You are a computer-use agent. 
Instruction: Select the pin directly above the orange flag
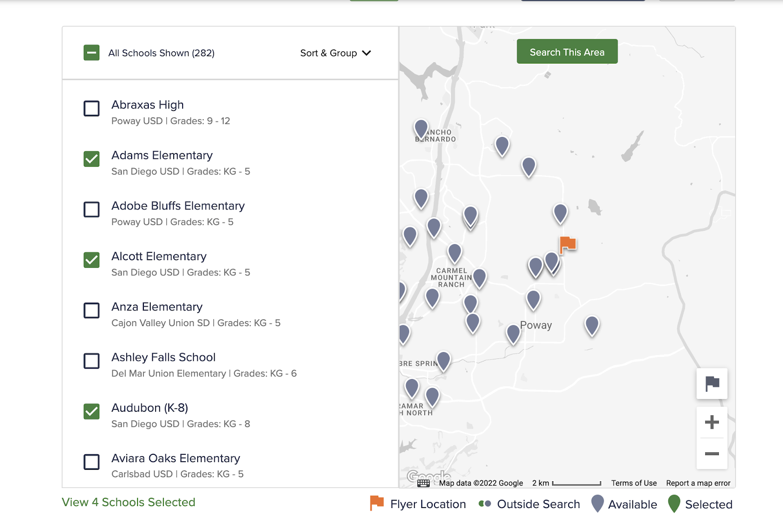pyautogui.click(x=560, y=214)
